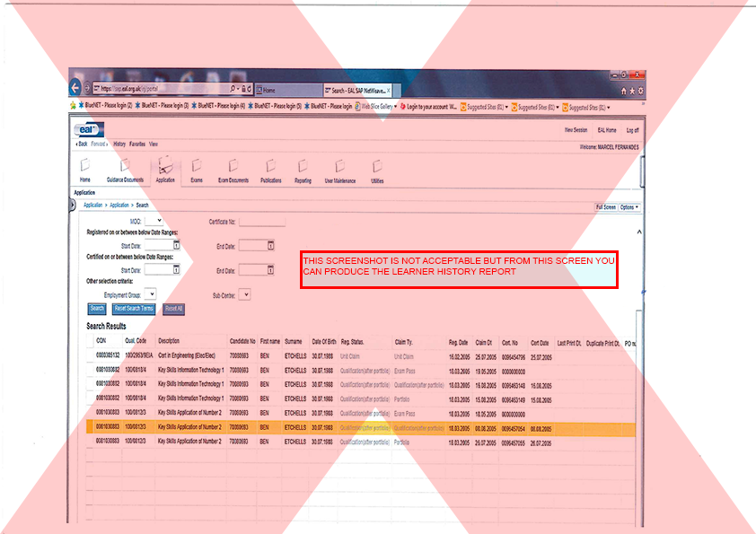This screenshot has width=756, height=534.
Task: Click the vertical scrollbar of the portal page
Action: pyautogui.click(x=642, y=171)
